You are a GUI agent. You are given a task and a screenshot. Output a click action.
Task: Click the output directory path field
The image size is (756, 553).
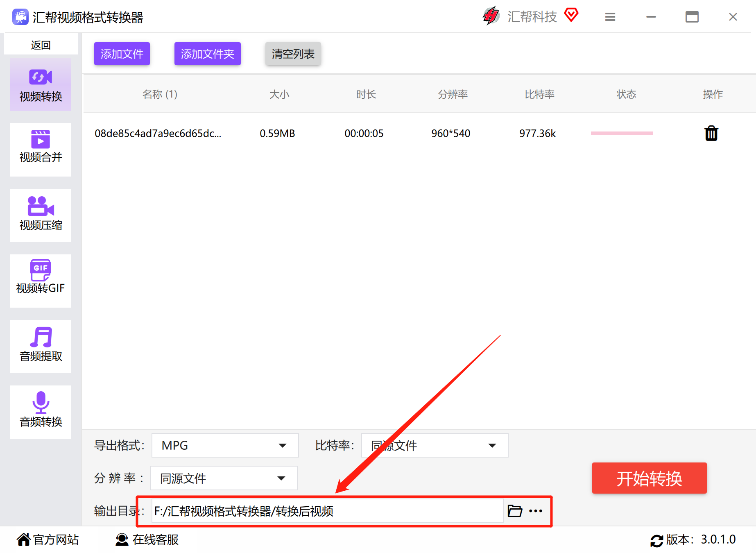tap(327, 511)
